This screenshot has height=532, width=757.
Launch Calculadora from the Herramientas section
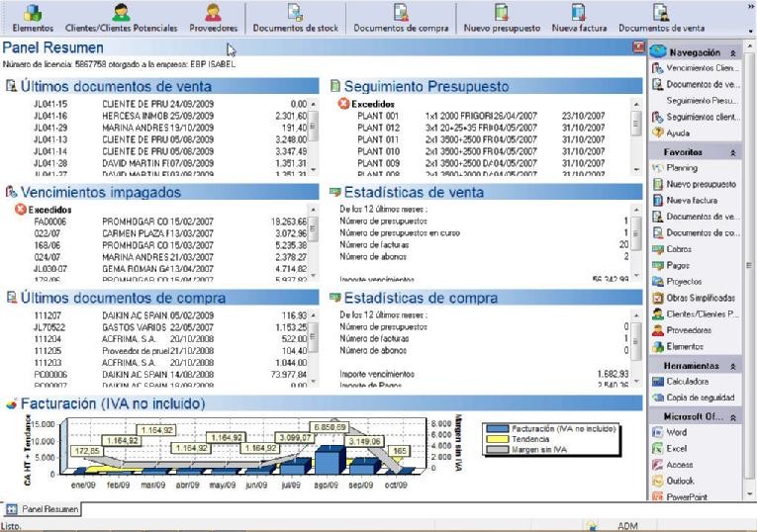pos(689,381)
